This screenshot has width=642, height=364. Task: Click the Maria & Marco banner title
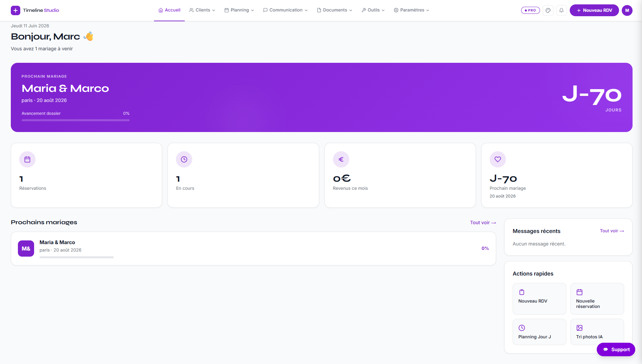point(65,88)
